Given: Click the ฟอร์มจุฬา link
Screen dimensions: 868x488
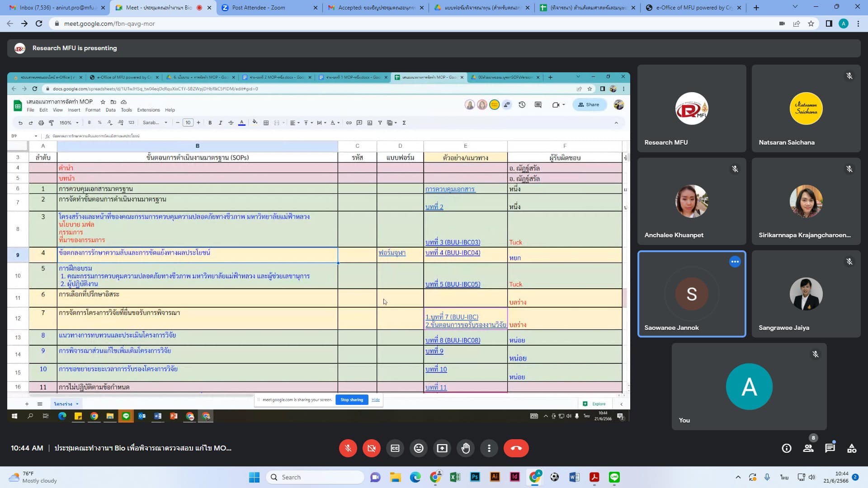Looking at the screenshot, I should click(x=392, y=253).
